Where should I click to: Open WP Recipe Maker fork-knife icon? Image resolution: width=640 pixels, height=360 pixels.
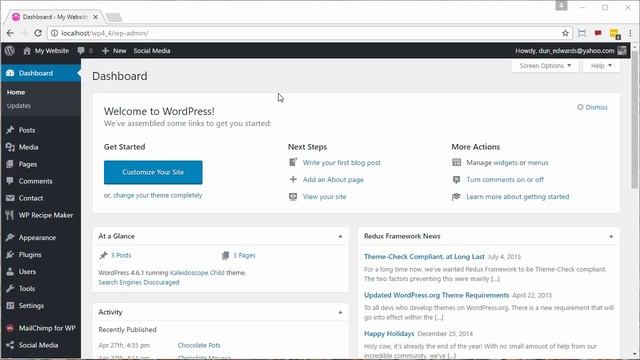pos(10,215)
